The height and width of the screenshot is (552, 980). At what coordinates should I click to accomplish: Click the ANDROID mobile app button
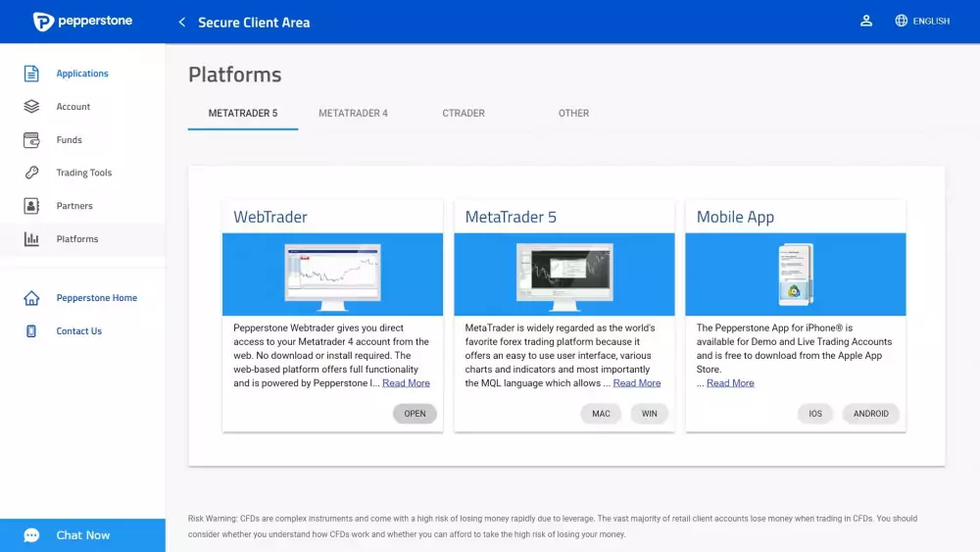(x=871, y=414)
